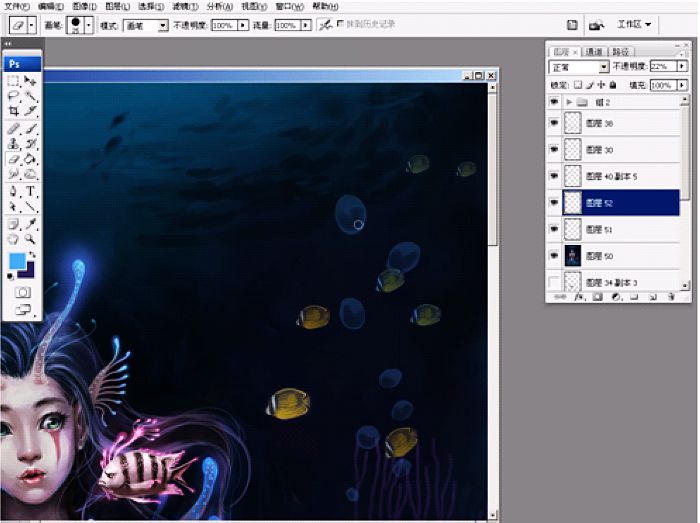Hide layer 50
Viewport: 700px width, 523px height.
pos(554,256)
